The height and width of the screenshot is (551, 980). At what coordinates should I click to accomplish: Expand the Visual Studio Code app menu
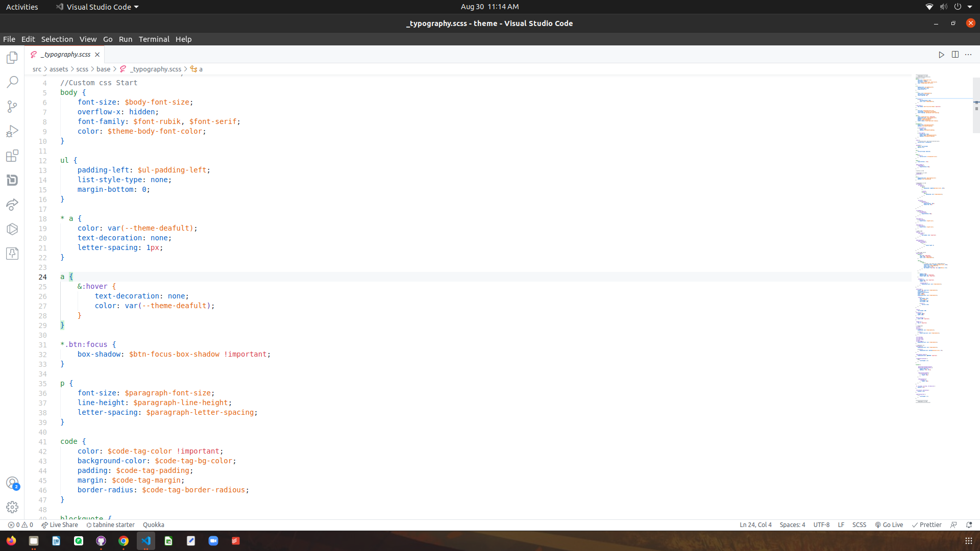(x=97, y=7)
